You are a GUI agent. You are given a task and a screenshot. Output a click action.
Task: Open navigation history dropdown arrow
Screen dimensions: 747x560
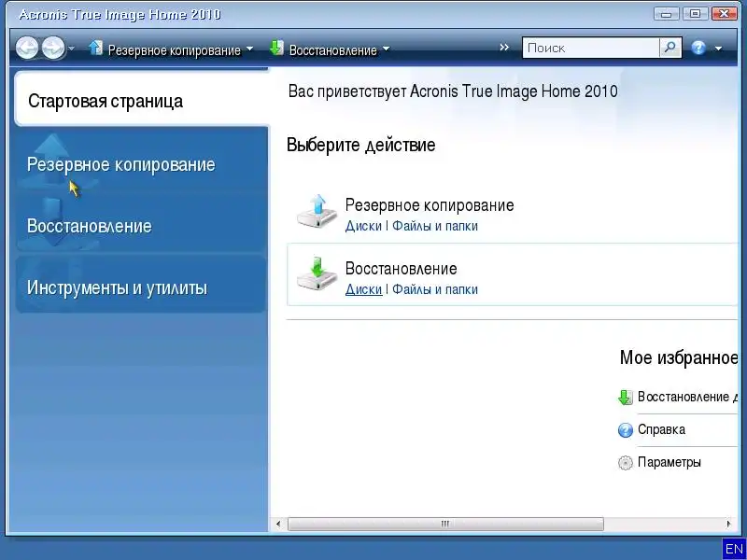point(72,49)
